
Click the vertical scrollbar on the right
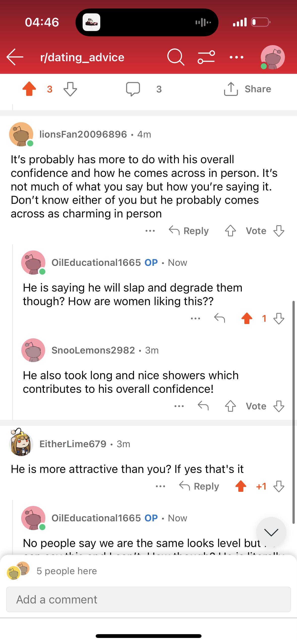[293, 412]
